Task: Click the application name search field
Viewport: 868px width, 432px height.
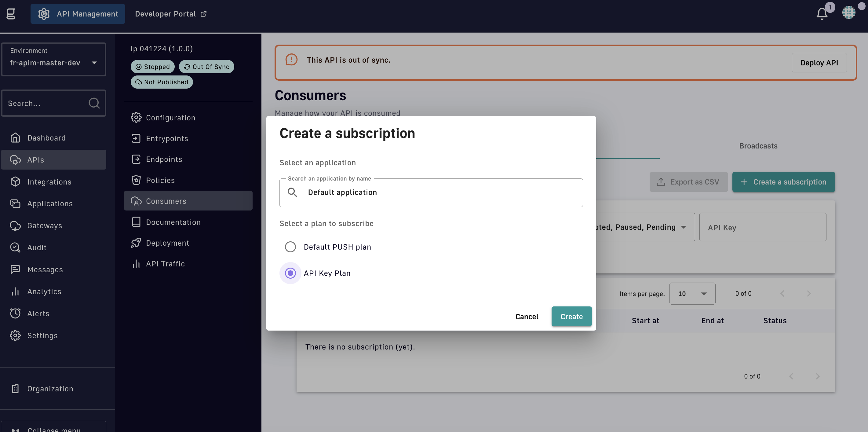Action: tap(438, 192)
